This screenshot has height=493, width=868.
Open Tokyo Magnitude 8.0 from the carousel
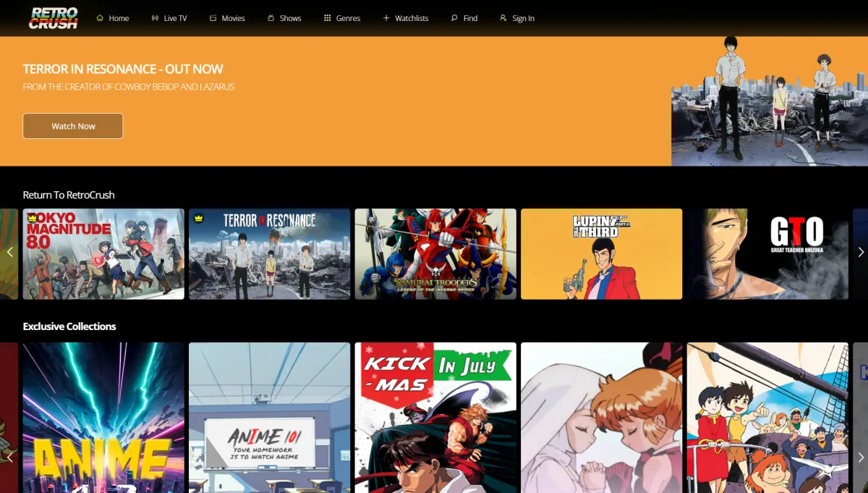pos(103,253)
